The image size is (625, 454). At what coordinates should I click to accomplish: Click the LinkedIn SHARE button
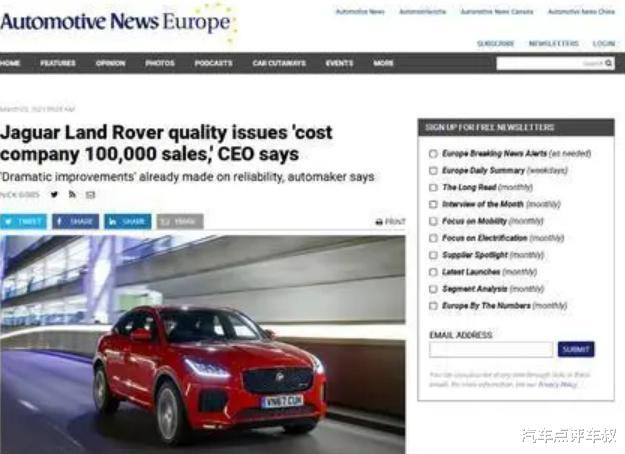click(128, 221)
